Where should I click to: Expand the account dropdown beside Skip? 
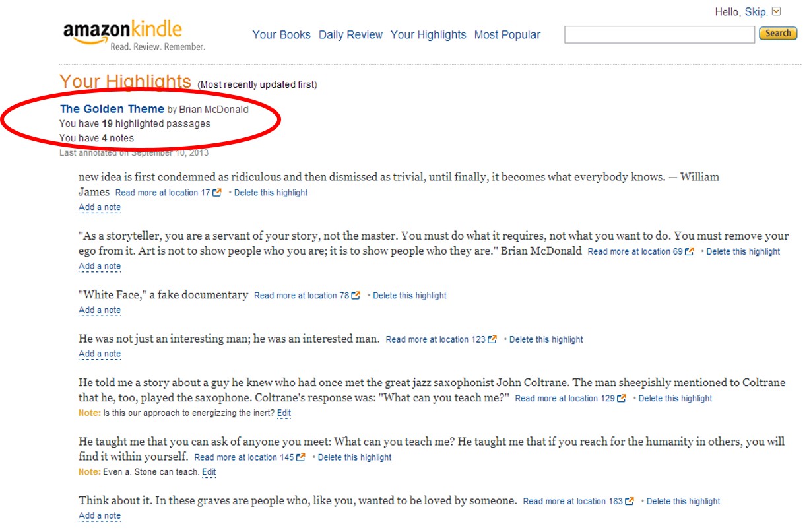coord(776,11)
